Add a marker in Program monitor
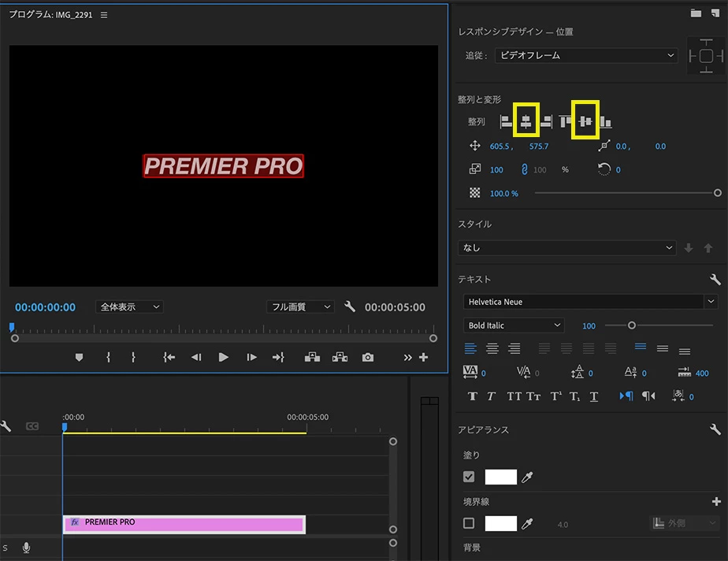Screen dimensions: 728x561 tap(79, 357)
